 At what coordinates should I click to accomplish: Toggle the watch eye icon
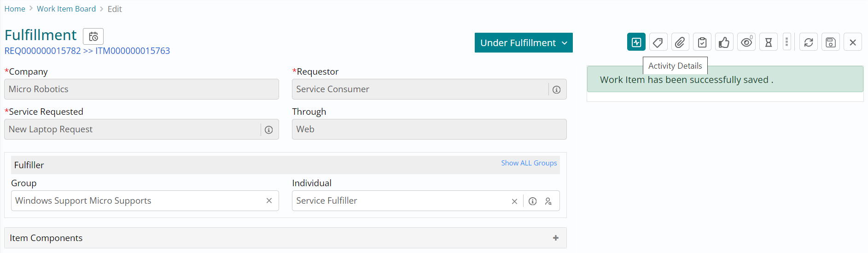tap(746, 42)
